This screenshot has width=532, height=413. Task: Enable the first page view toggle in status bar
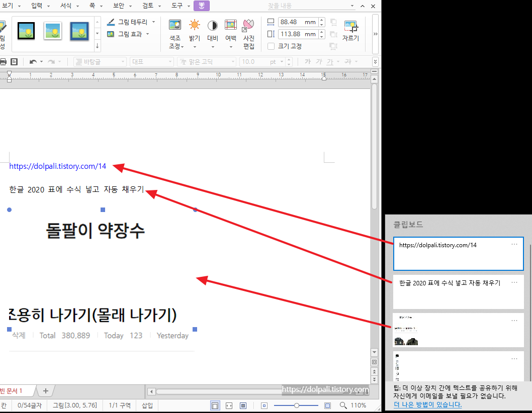[x=215, y=405]
